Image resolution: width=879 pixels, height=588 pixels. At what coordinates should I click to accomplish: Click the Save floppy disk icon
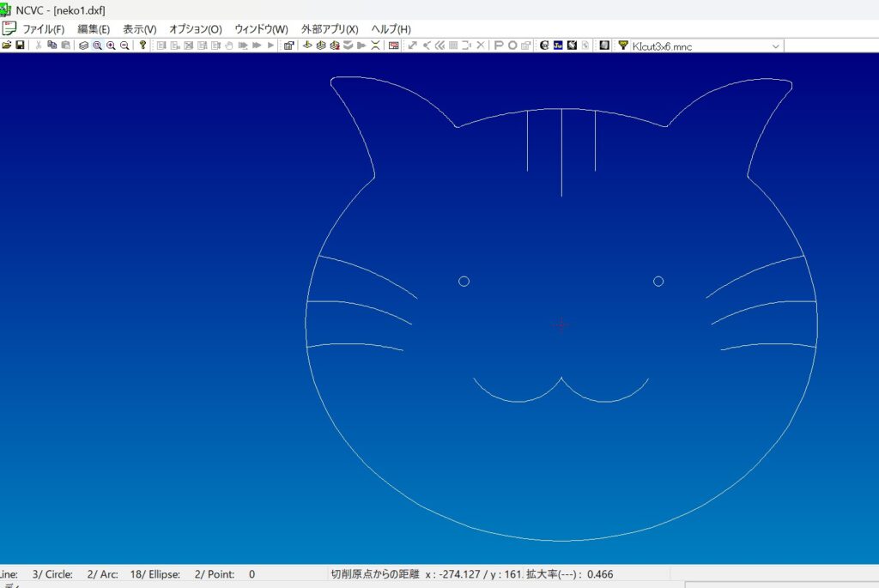(x=20, y=45)
